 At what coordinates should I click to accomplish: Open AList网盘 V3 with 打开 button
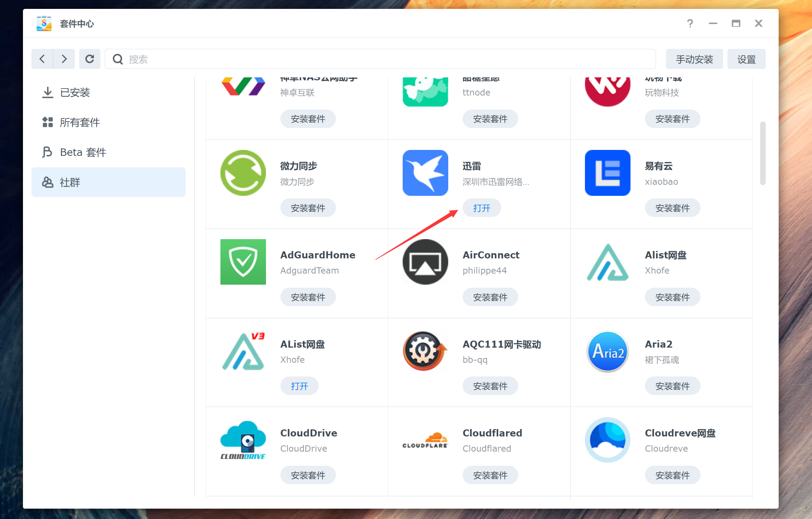[299, 386]
